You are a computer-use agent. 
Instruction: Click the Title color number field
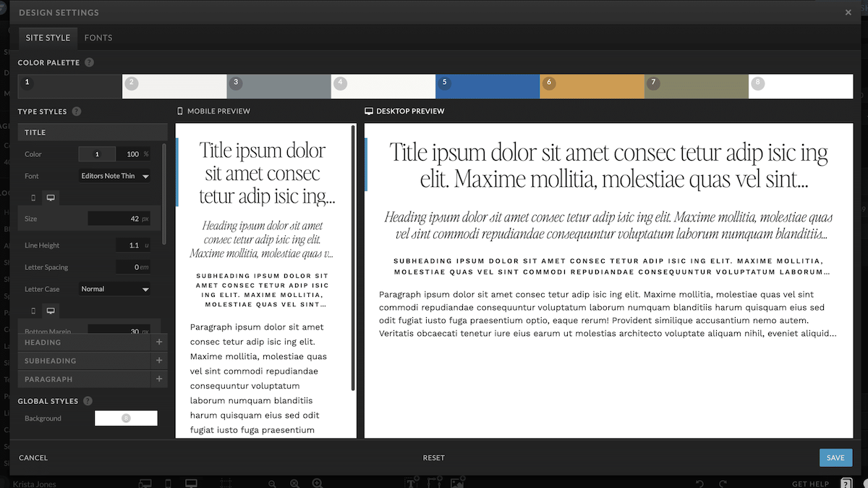click(95, 154)
